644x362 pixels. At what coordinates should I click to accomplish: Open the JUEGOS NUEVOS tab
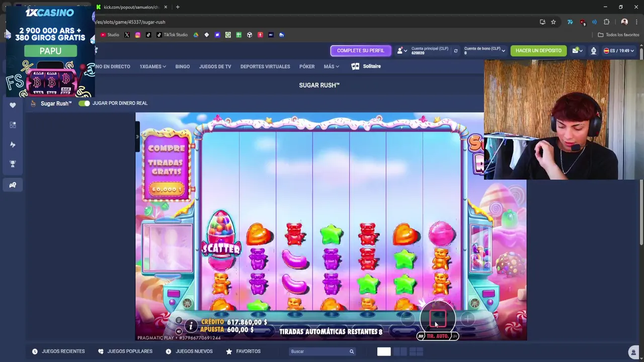(189, 351)
